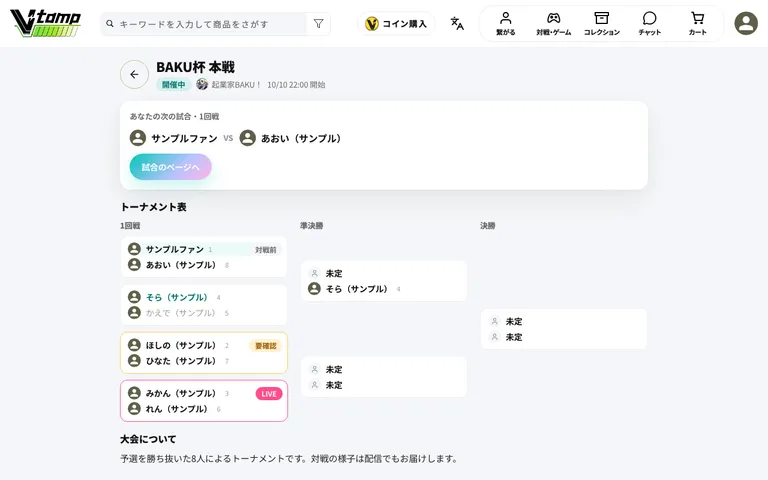
Task: Click そら（サンプル） avatar in semifinal
Action: click(314, 289)
